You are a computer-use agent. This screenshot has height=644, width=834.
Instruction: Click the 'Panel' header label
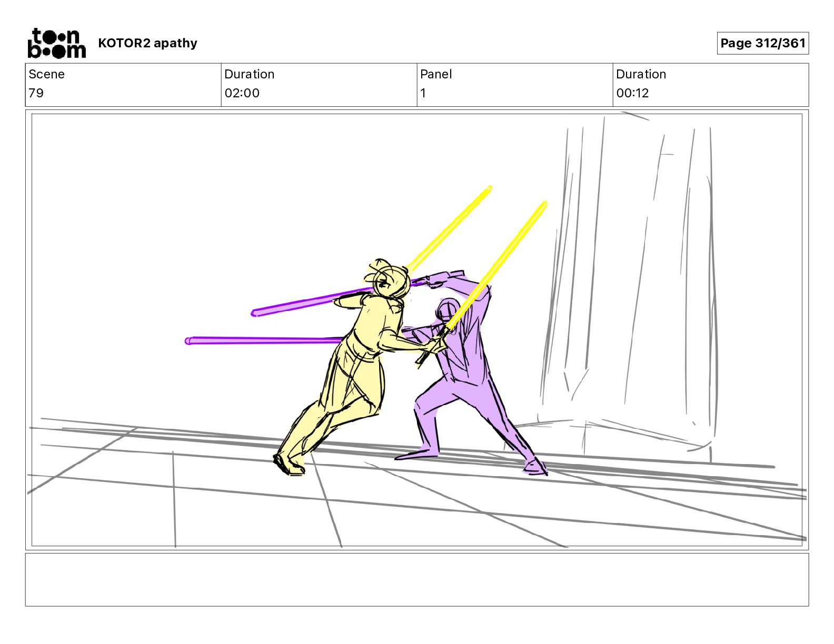436,74
